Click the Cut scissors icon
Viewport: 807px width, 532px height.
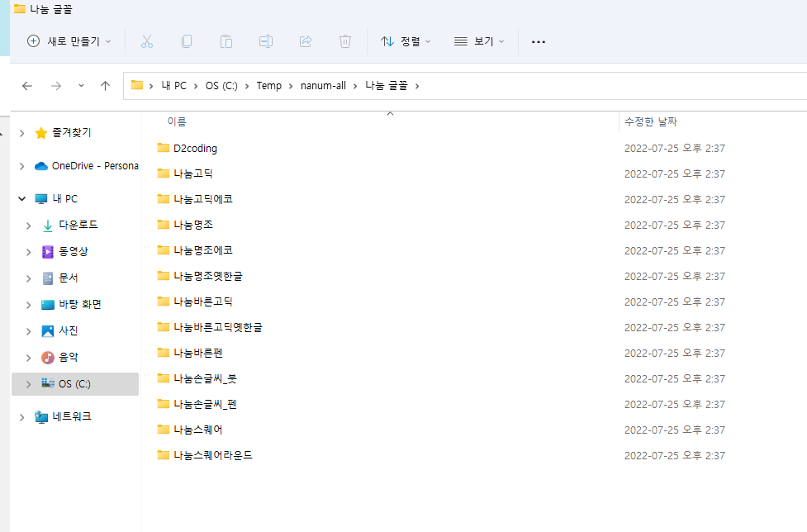pyautogui.click(x=147, y=41)
